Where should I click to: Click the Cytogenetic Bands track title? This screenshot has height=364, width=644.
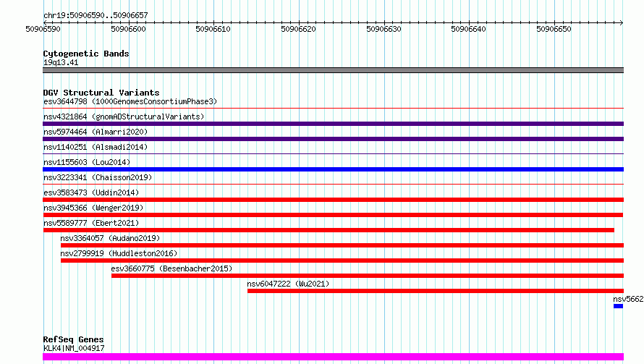pyautogui.click(x=86, y=54)
